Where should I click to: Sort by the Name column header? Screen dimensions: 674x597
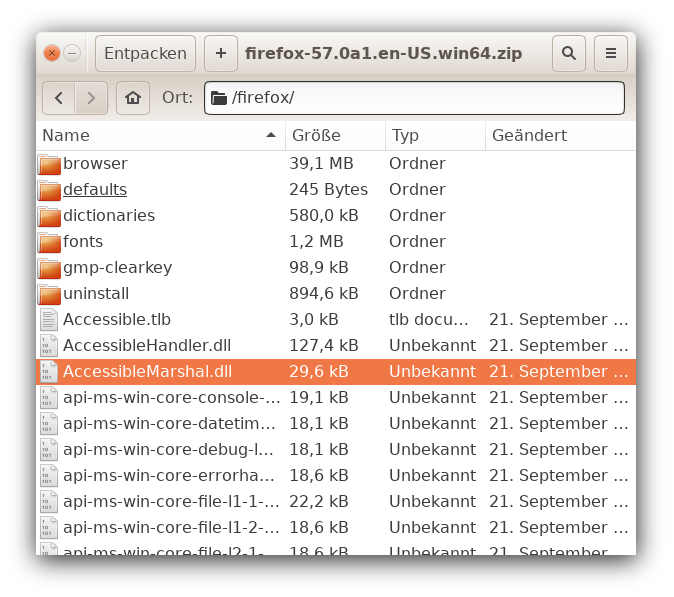tap(161, 135)
